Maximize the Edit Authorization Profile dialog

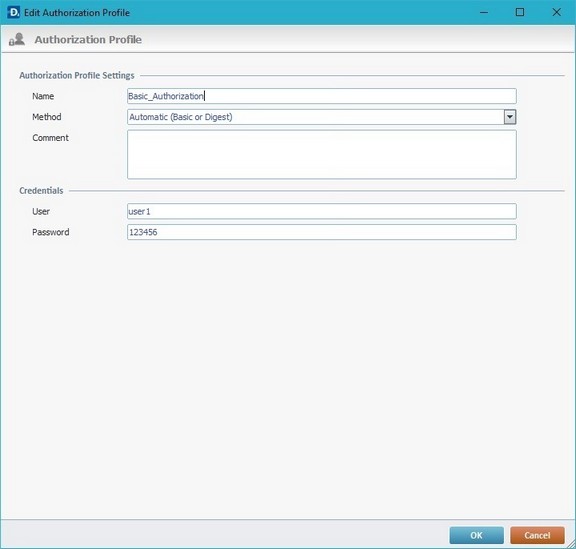[520, 12]
